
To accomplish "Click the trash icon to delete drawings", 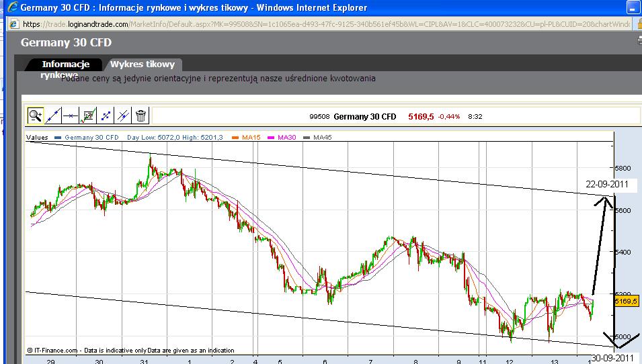I will click(x=141, y=116).
